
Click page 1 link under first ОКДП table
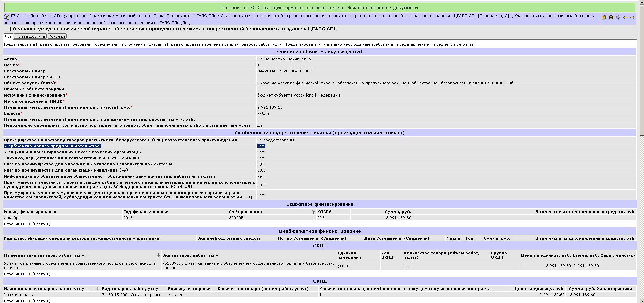[30, 274]
